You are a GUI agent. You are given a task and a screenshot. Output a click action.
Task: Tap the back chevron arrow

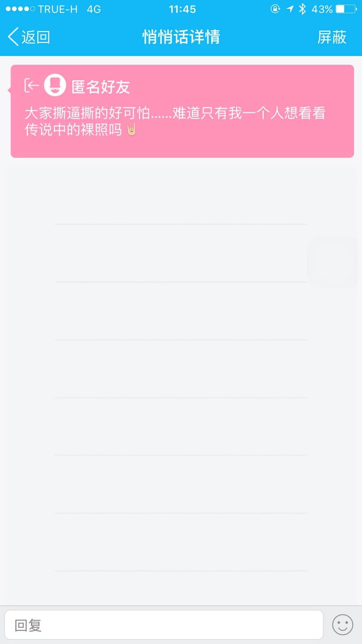[x=13, y=37]
